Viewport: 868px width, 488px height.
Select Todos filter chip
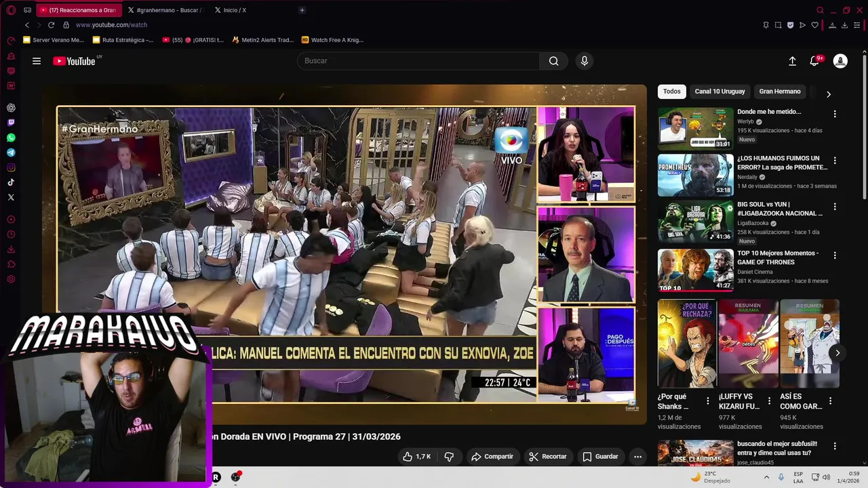(672, 91)
